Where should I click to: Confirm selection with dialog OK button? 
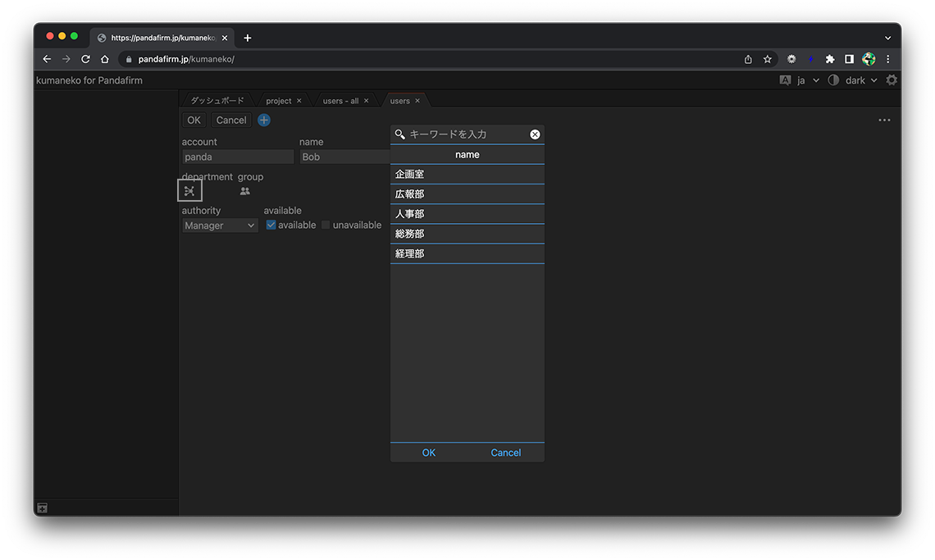pyautogui.click(x=429, y=453)
